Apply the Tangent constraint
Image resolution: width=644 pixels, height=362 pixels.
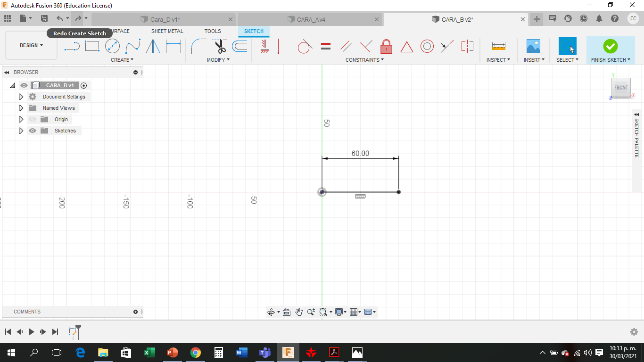click(305, 46)
